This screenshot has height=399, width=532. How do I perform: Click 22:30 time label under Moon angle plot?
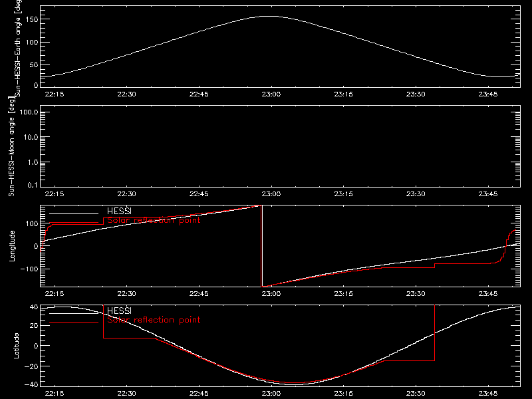click(x=126, y=194)
